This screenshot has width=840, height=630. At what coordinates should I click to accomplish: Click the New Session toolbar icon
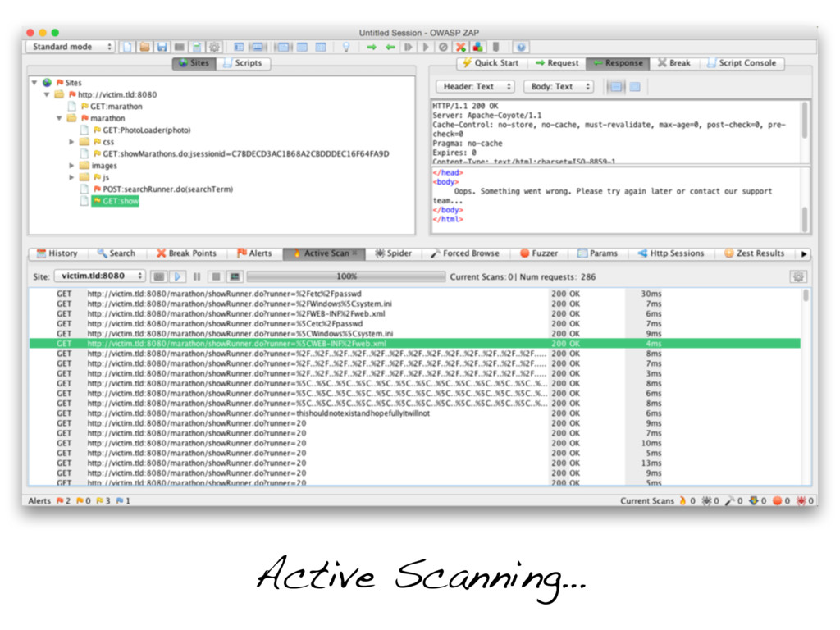(x=127, y=47)
